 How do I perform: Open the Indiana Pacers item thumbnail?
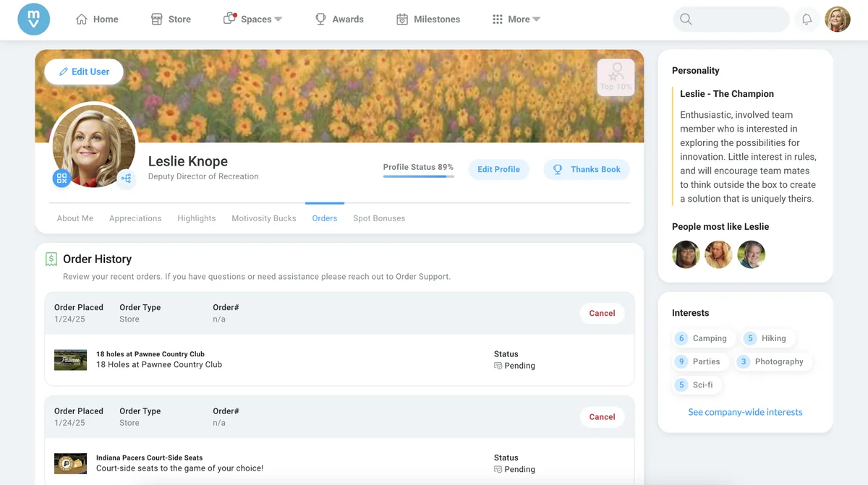tap(70, 463)
